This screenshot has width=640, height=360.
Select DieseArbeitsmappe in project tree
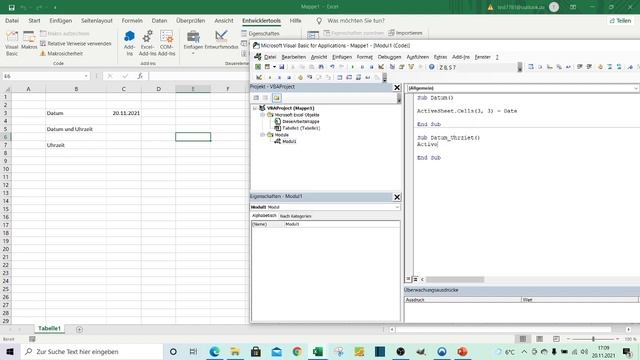pyautogui.click(x=300, y=122)
